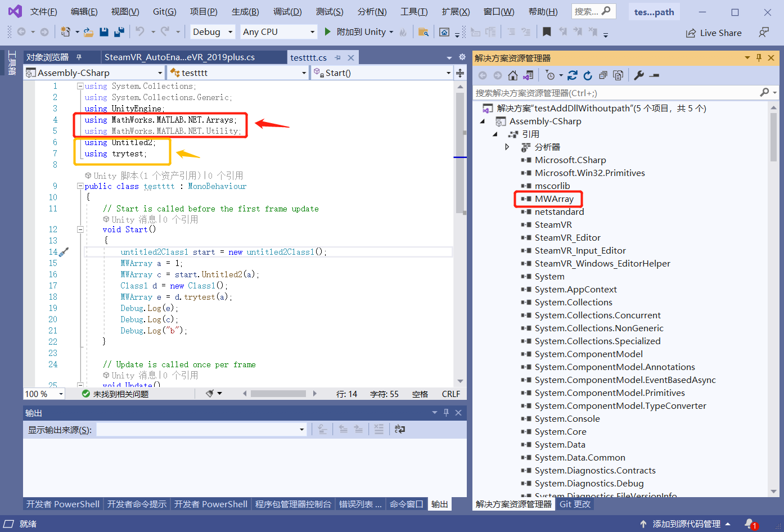Expand the 分析器 tree node
Screen dimensions: 784x532
[x=507, y=147]
